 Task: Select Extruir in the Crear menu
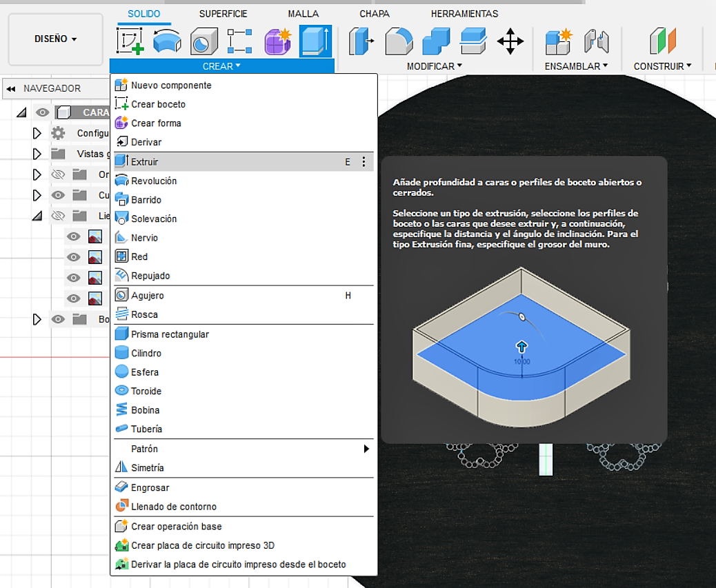pos(244,162)
